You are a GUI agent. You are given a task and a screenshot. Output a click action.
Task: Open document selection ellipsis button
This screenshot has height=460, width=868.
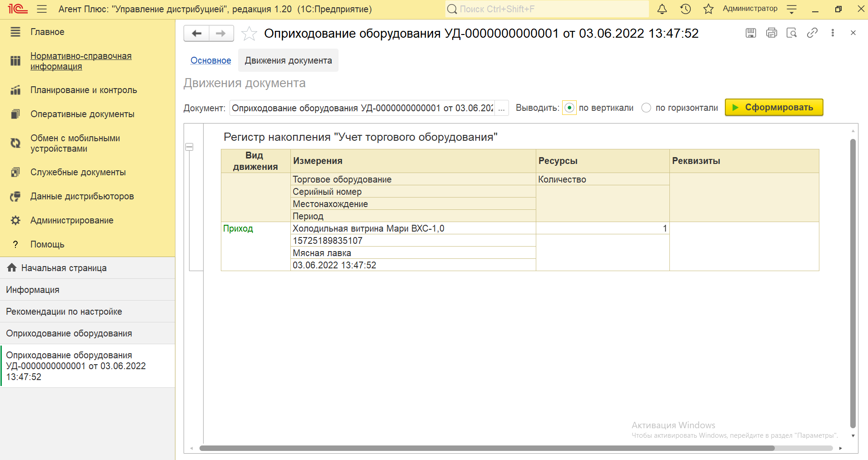(501, 109)
